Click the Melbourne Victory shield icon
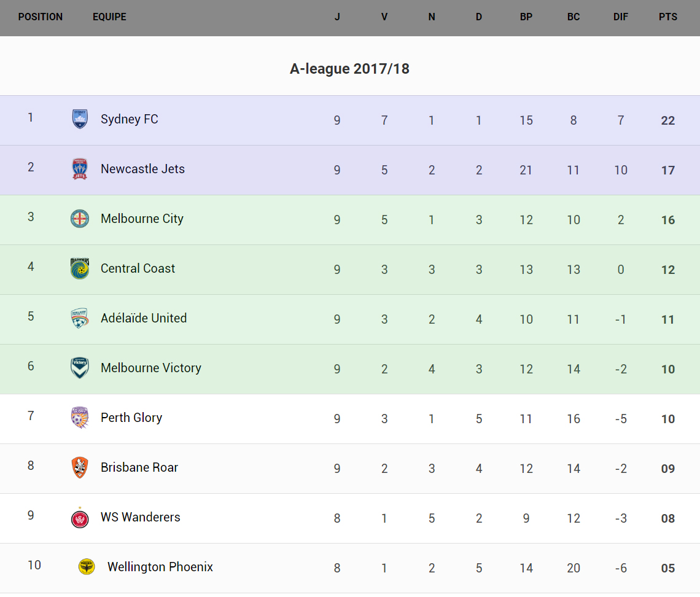 click(x=80, y=368)
